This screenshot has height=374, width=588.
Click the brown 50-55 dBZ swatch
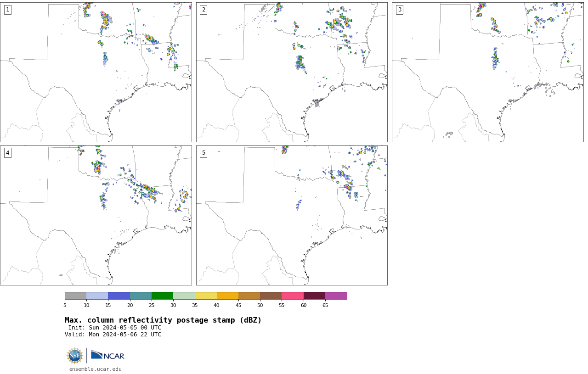(271, 296)
